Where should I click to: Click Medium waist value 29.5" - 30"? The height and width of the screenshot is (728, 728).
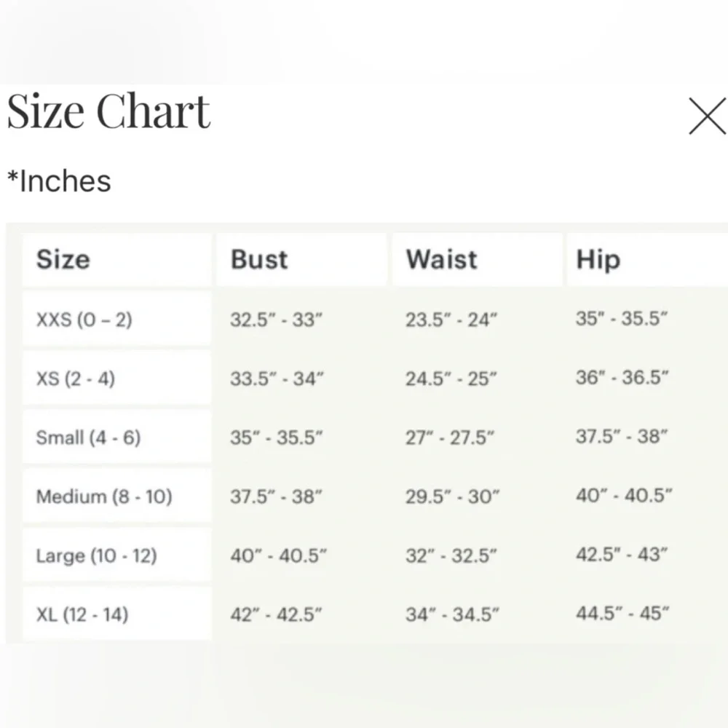pos(452,496)
